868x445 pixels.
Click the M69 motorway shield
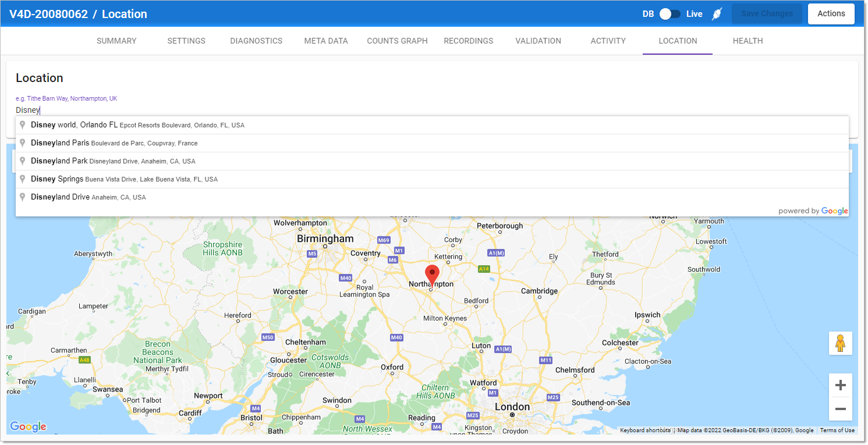[x=384, y=240]
